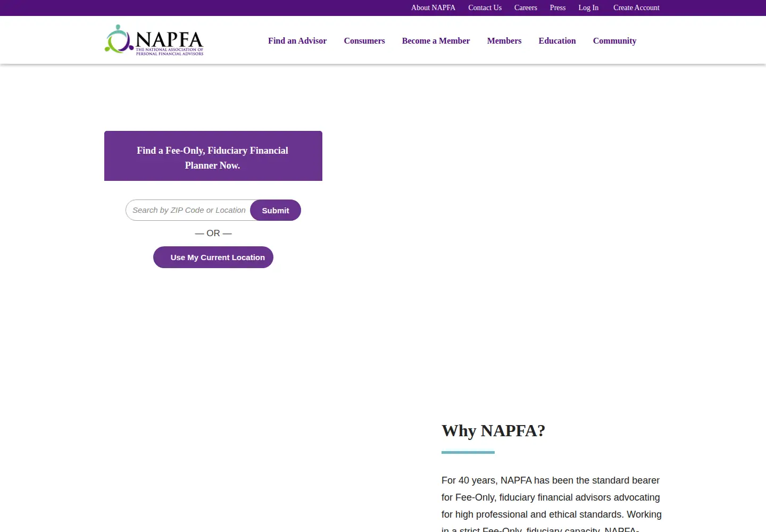The height and width of the screenshot is (532, 766).
Task: Open the Community menu
Action: pyautogui.click(x=614, y=41)
